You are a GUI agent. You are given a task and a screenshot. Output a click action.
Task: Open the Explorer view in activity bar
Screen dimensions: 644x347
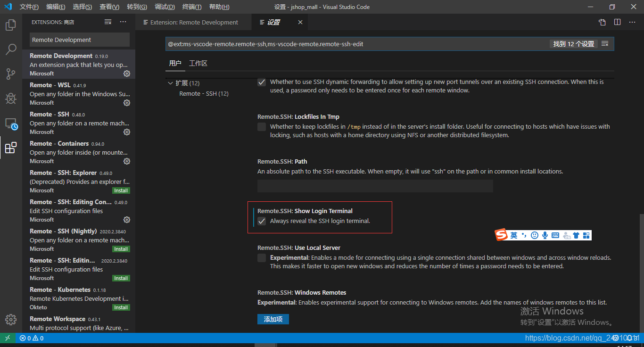[x=10, y=25]
